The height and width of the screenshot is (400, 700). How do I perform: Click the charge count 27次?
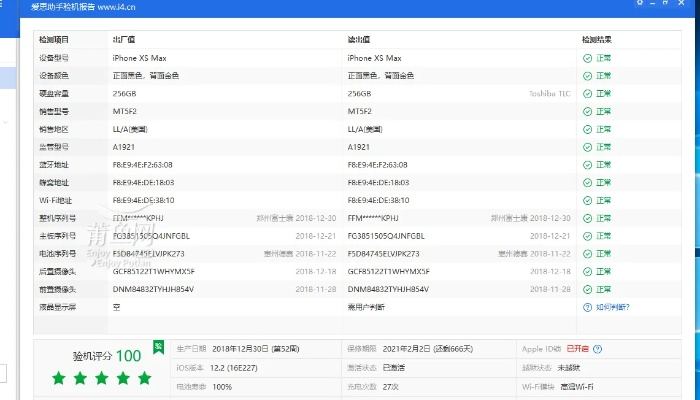pyautogui.click(x=391, y=387)
